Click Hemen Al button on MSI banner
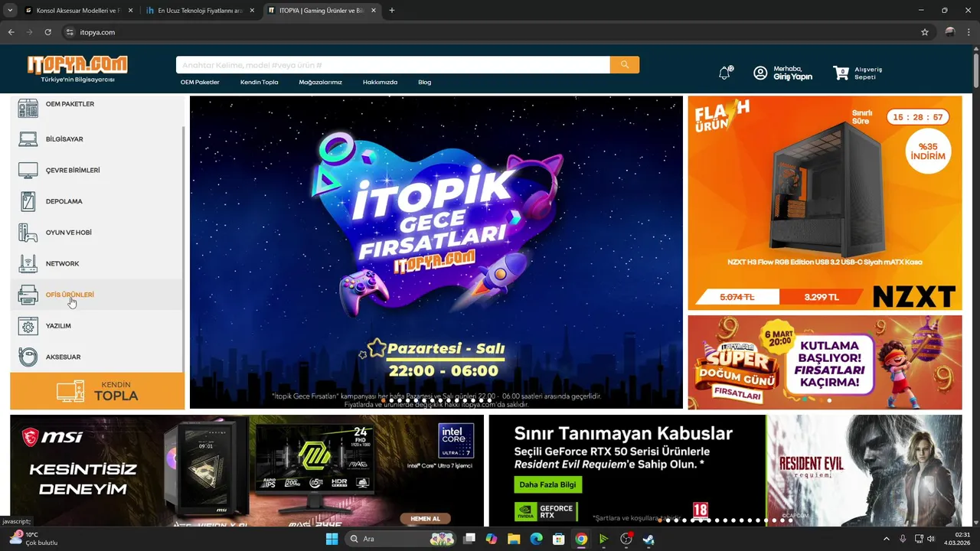The width and height of the screenshot is (980, 551). [426, 518]
